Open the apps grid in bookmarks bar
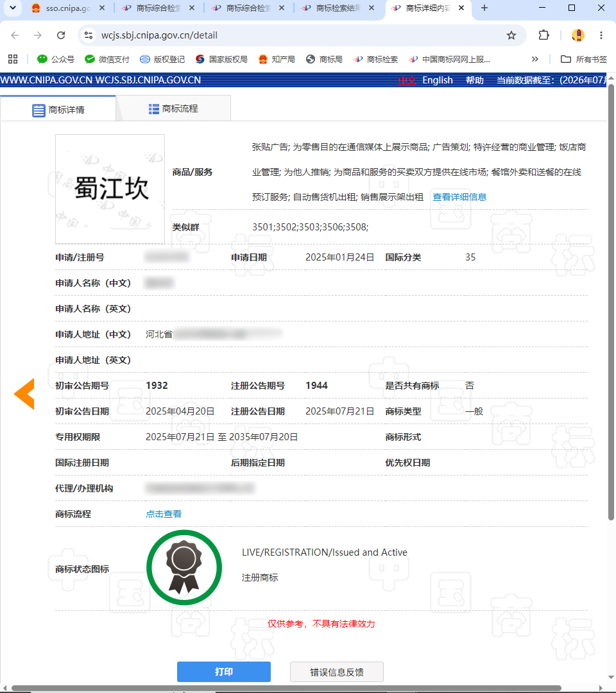The width and height of the screenshot is (616, 693). [13, 59]
